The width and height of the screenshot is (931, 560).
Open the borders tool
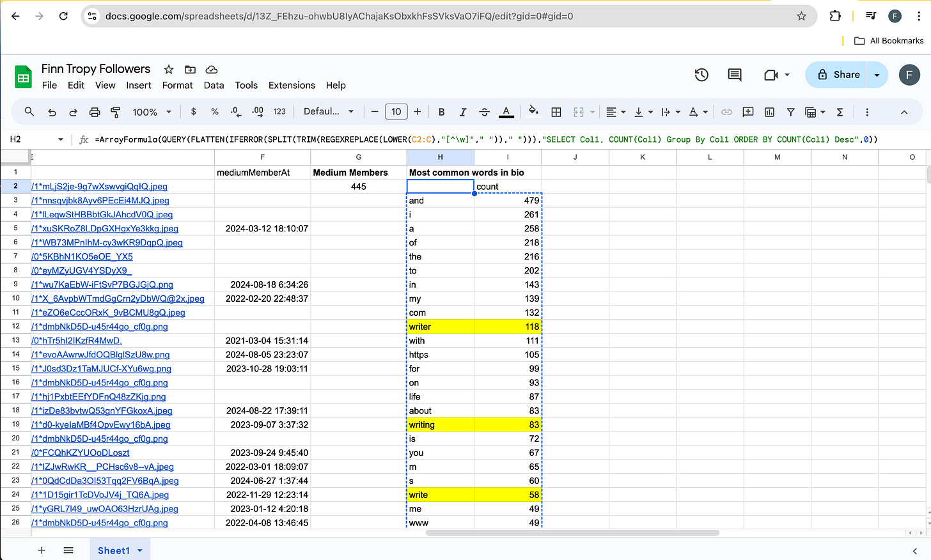556,112
